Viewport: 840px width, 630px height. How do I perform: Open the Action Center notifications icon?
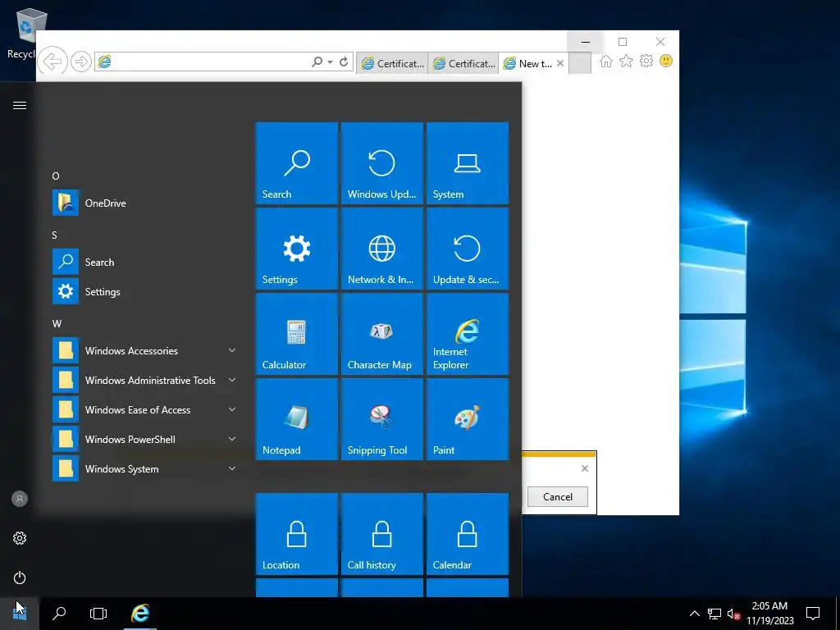coord(813,614)
